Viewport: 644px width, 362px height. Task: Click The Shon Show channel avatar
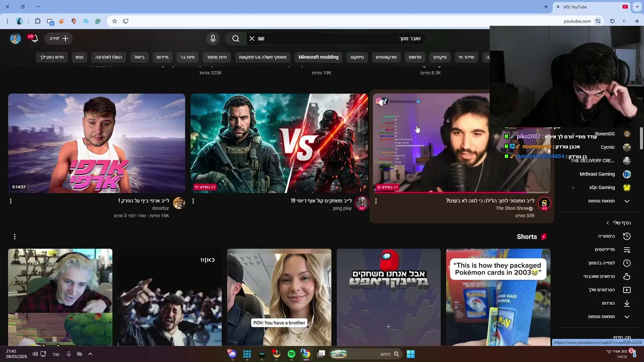coord(544,203)
